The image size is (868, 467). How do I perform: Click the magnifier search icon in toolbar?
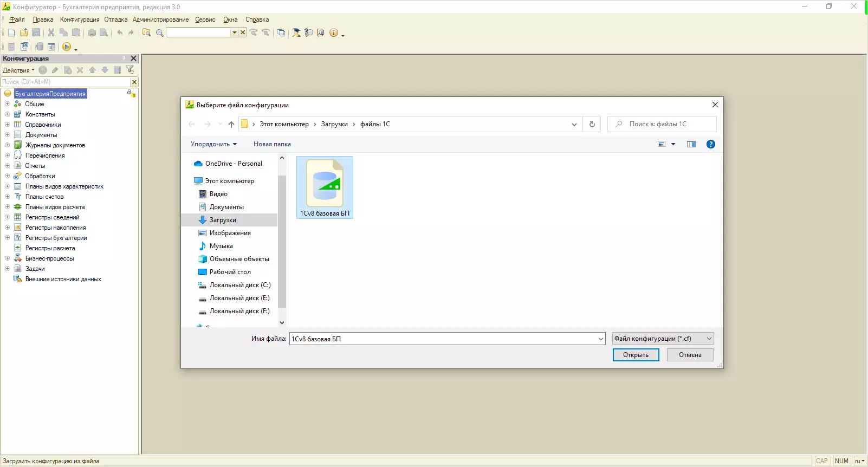(160, 33)
